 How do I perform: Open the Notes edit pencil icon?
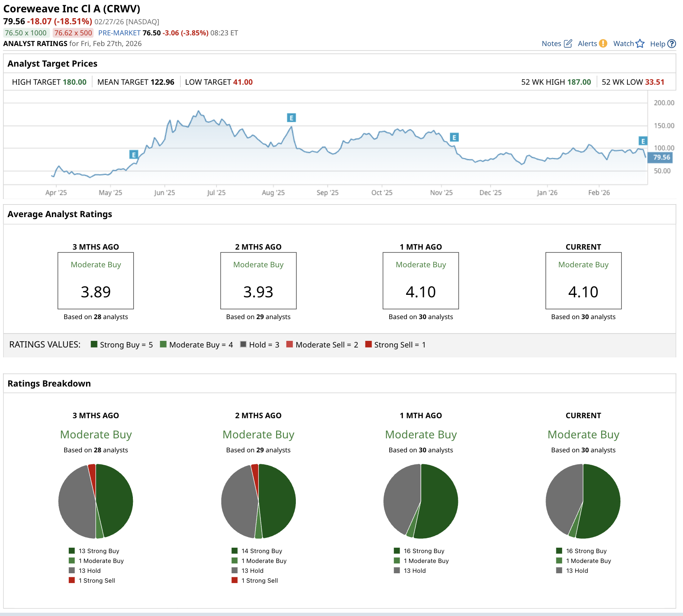point(568,44)
